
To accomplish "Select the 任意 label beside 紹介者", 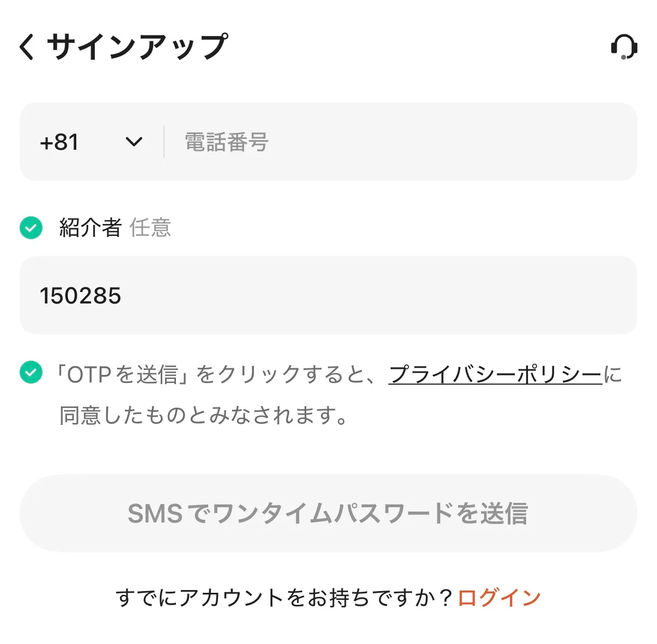I will 151,227.
